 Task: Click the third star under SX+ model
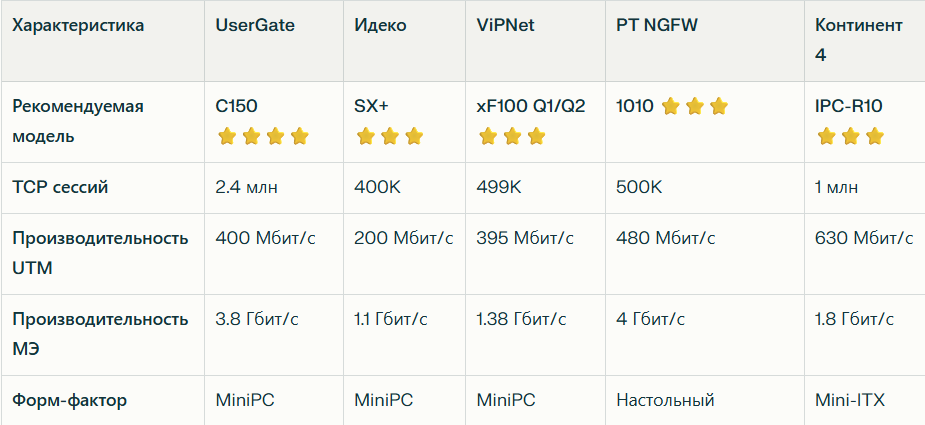click(x=414, y=137)
